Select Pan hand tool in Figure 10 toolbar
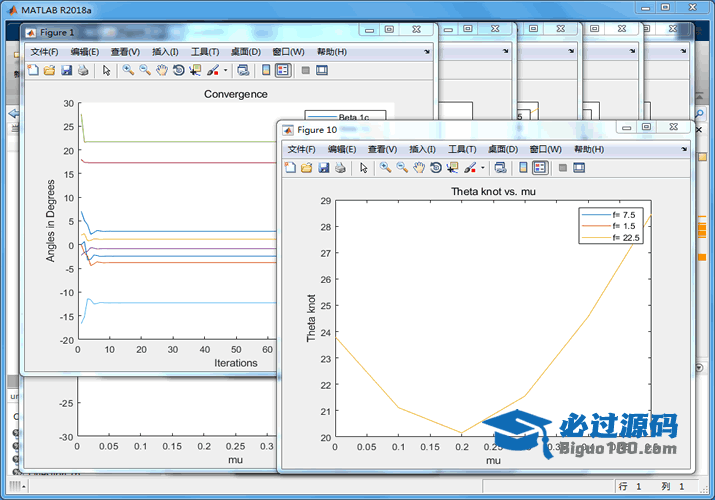715x500 pixels. point(419,168)
